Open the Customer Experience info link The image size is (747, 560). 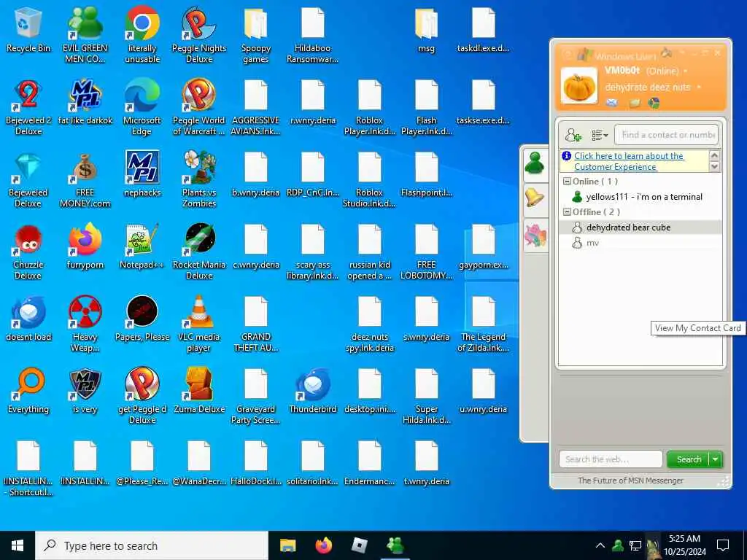point(629,161)
